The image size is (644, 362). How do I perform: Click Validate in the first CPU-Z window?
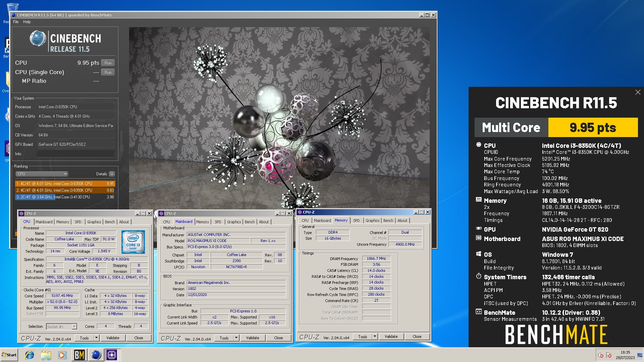113,338
